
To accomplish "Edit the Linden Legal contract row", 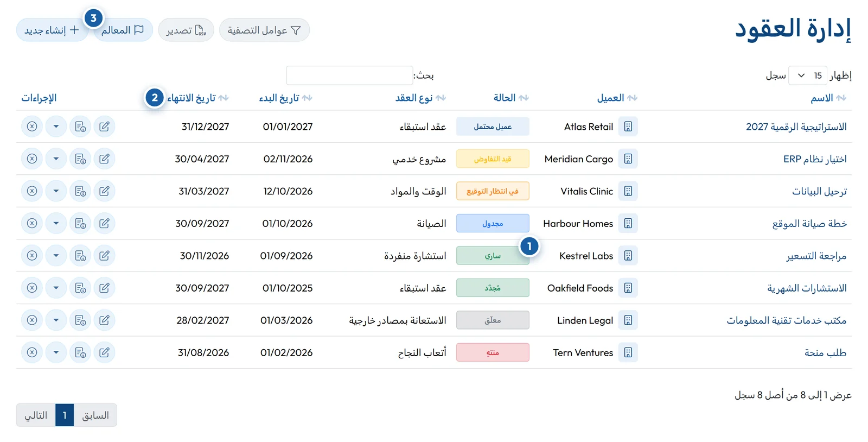I will (104, 320).
